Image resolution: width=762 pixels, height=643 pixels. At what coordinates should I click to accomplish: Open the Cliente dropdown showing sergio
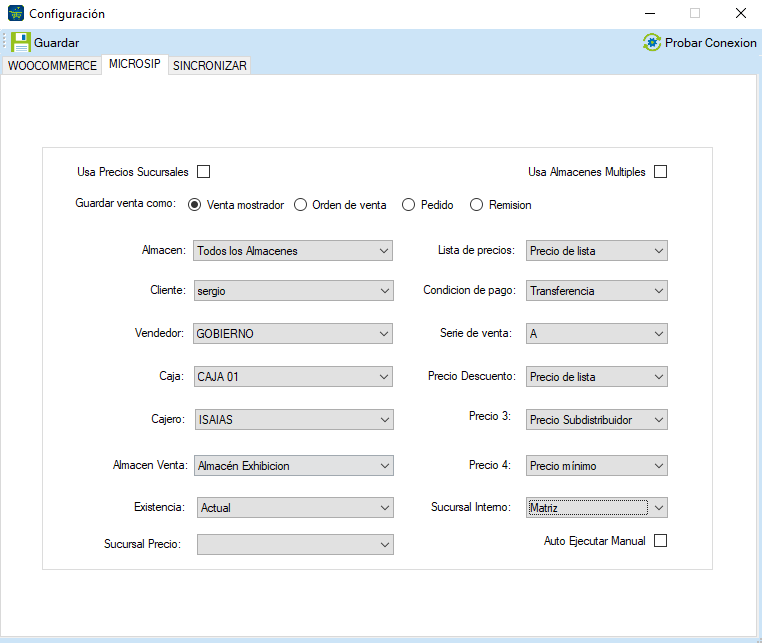pyautogui.click(x=294, y=291)
